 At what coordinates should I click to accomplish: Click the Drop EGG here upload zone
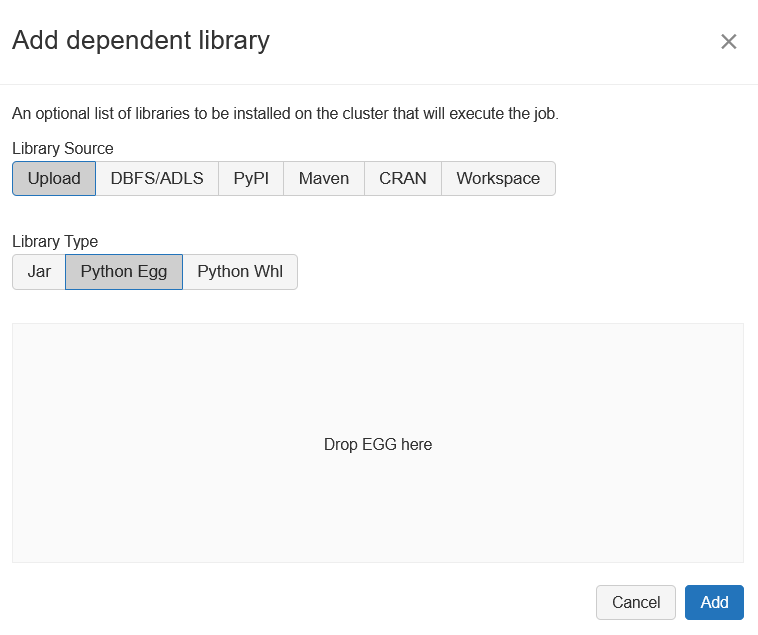pos(378,444)
